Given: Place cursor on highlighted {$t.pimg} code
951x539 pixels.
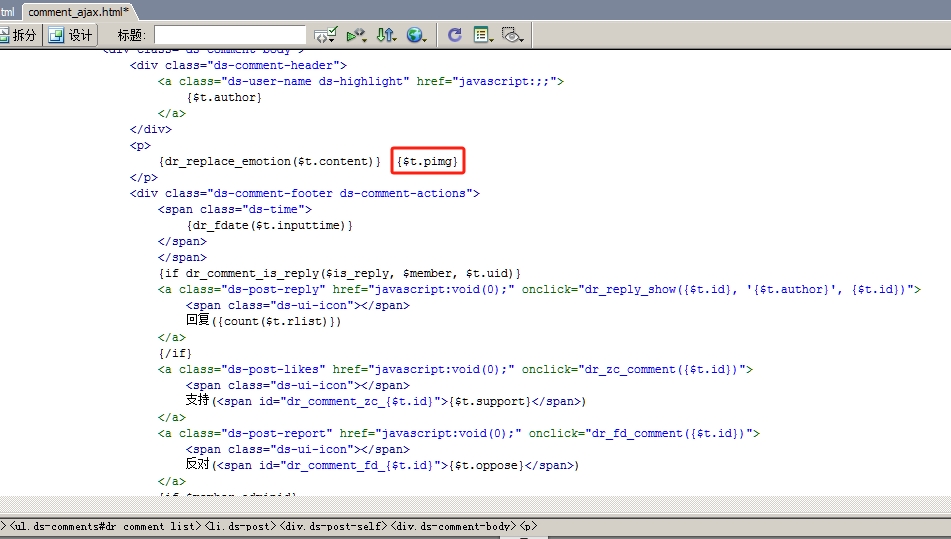Looking at the screenshot, I should 428,161.
